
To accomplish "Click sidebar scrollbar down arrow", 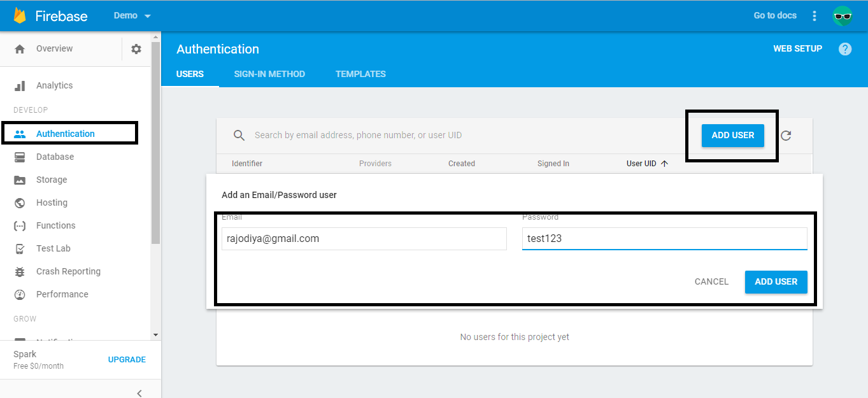I will 155,334.
